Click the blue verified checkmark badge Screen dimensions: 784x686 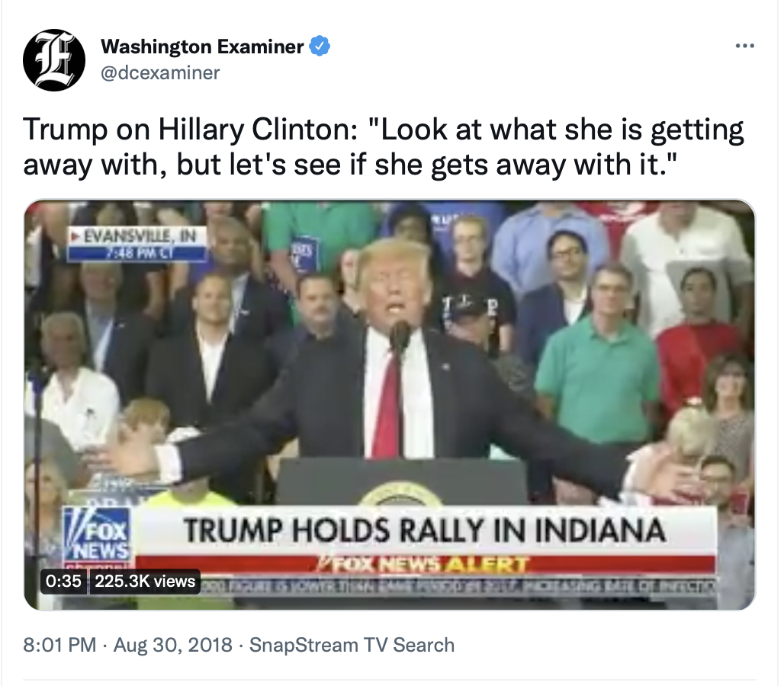(320, 46)
